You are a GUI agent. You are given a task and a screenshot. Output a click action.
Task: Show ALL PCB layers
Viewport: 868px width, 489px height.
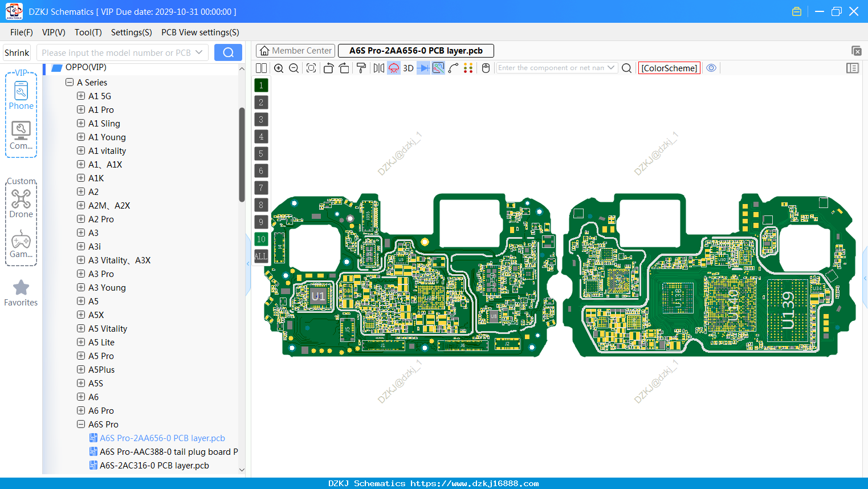261,256
